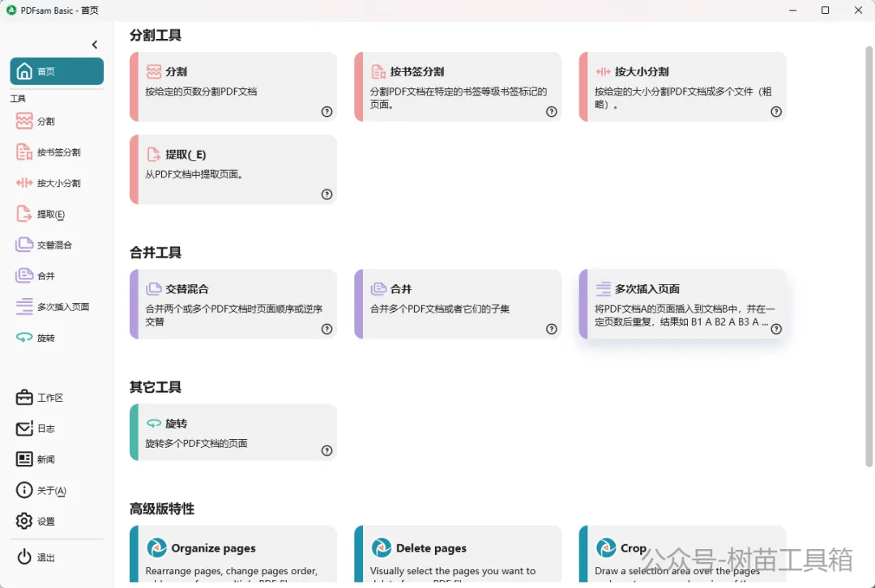Screen dimensions: 875x588
Task: Open the 首页 home sidebar item
Action: point(57,71)
